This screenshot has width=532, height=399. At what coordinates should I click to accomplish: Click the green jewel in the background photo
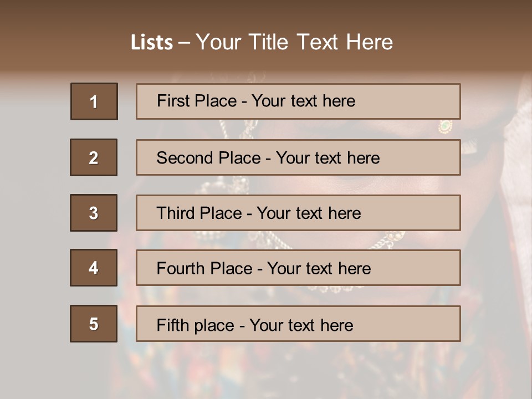tap(445, 126)
